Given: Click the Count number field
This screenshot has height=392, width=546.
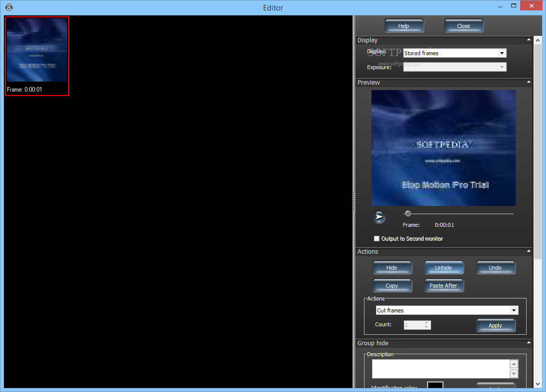Looking at the screenshot, I should pyautogui.click(x=414, y=325).
